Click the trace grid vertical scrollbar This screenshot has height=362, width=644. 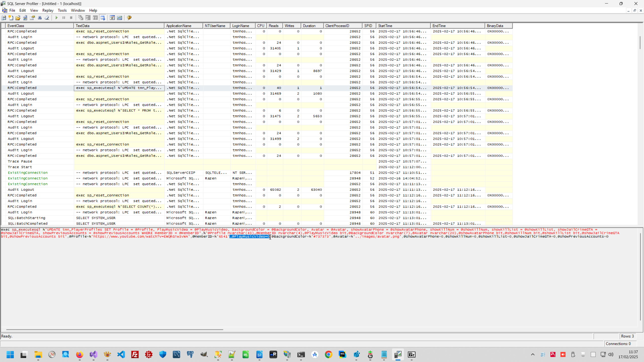640,43
